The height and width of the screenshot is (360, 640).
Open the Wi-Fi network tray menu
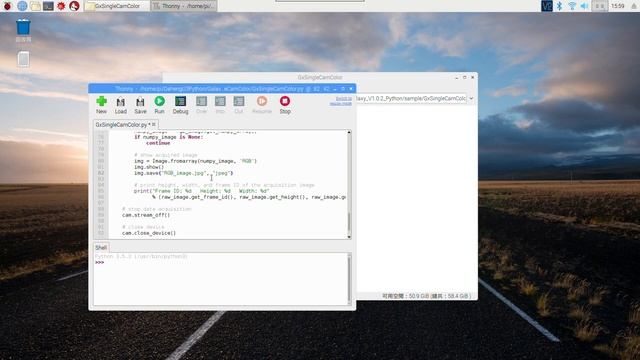click(572, 6)
